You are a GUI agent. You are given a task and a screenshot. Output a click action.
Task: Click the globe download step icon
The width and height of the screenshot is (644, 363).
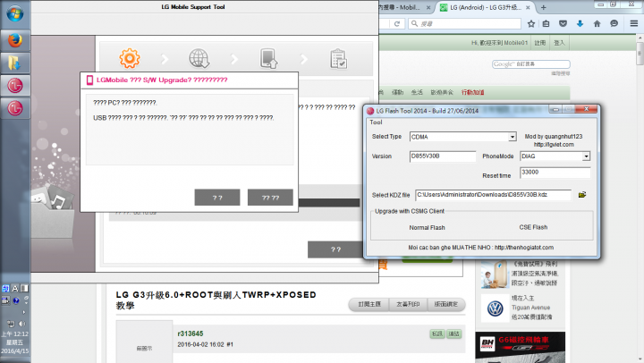pos(199,59)
